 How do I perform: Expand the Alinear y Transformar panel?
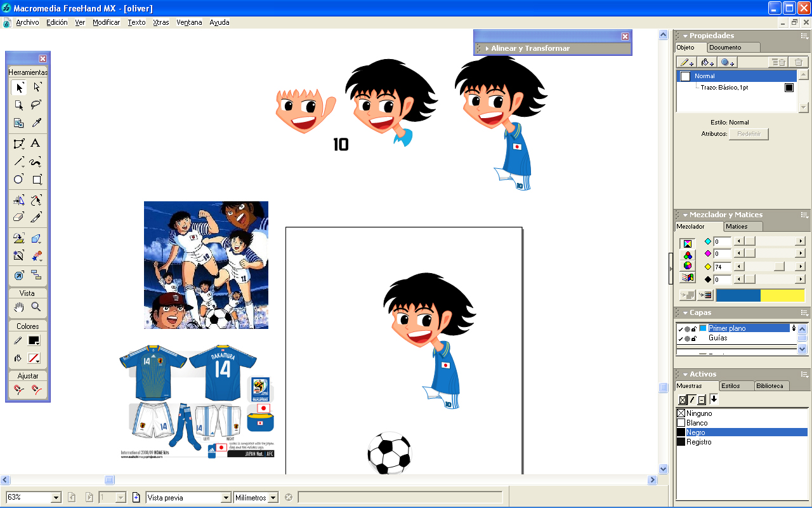click(487, 48)
